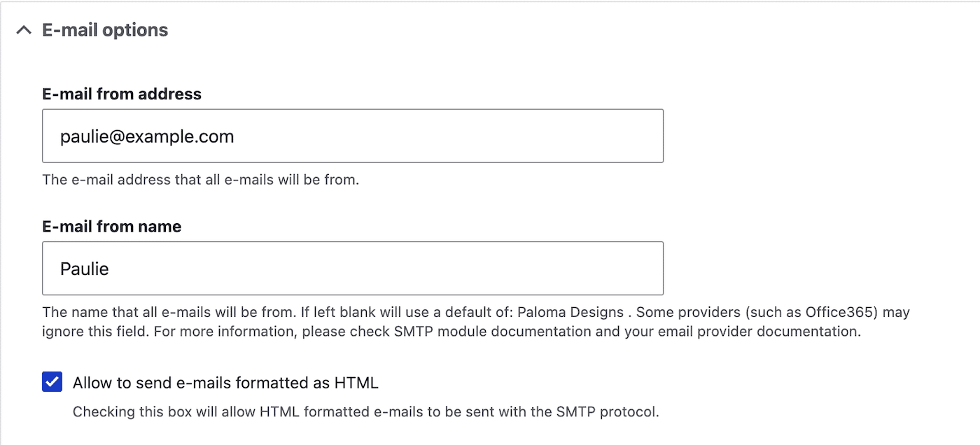Click the E-mail from address label
Image resolution: width=980 pixels, height=445 pixels.
[x=121, y=94]
